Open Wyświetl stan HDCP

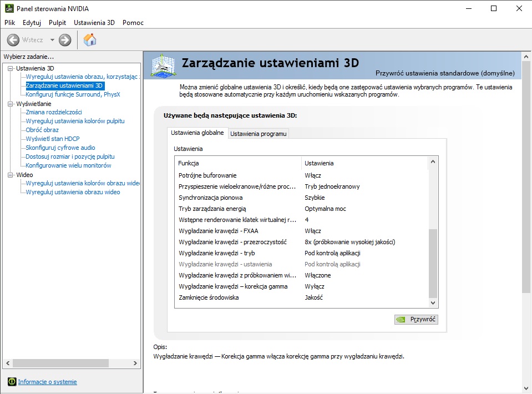[53, 139]
